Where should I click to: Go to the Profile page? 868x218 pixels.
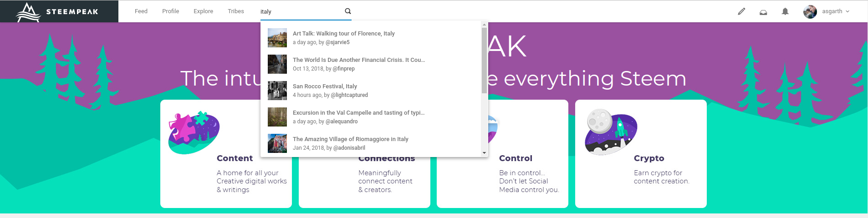170,11
